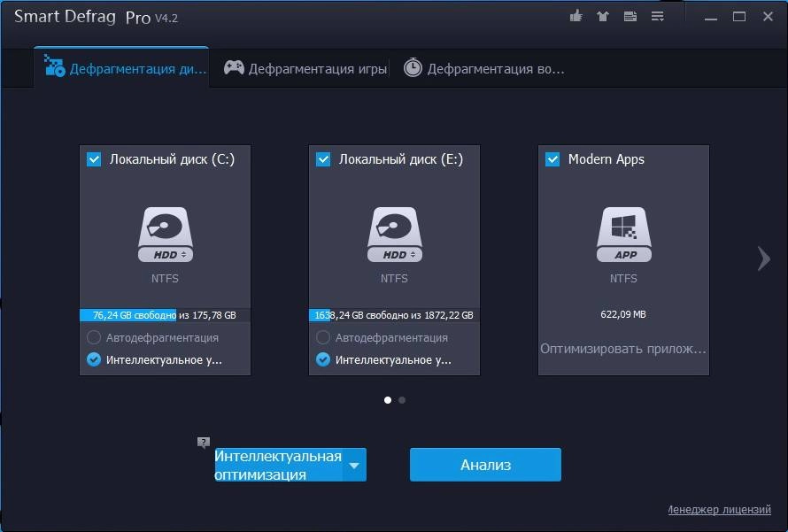Viewport: 788px width, 532px height.
Task: Select the first page dot indicator
Action: click(x=388, y=400)
